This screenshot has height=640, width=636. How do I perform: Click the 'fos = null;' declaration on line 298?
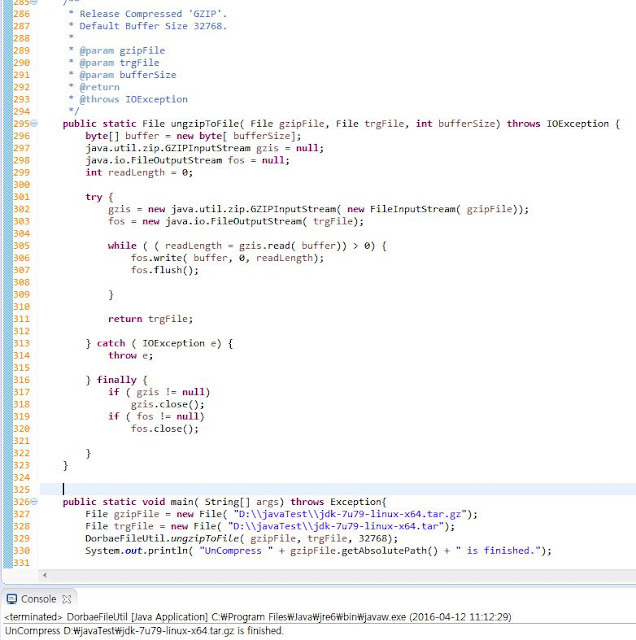pos(259,160)
